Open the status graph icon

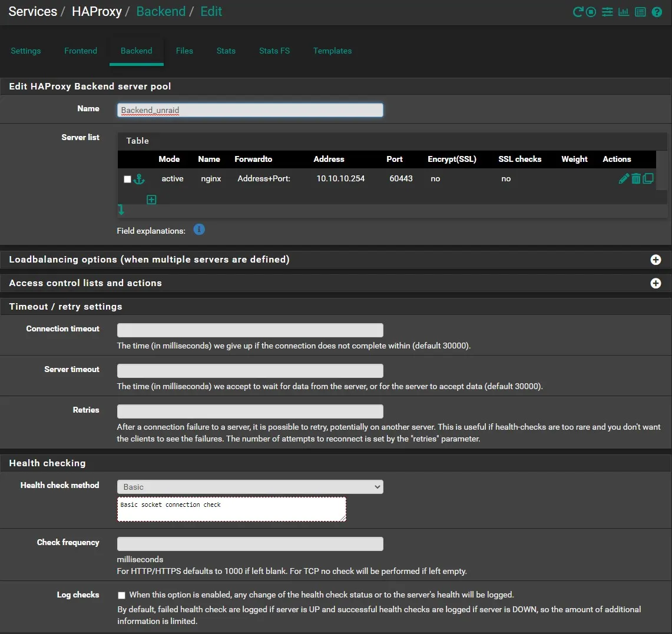[x=624, y=12]
